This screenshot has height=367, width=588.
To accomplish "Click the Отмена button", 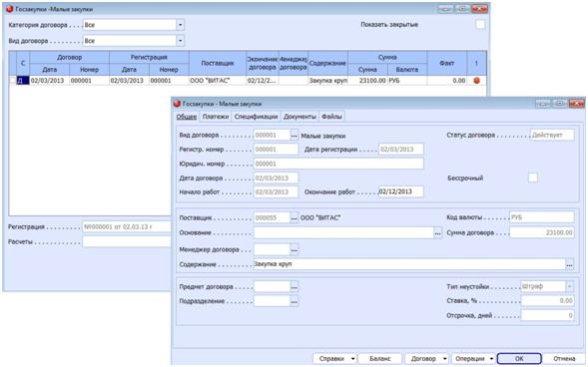I will (564, 359).
